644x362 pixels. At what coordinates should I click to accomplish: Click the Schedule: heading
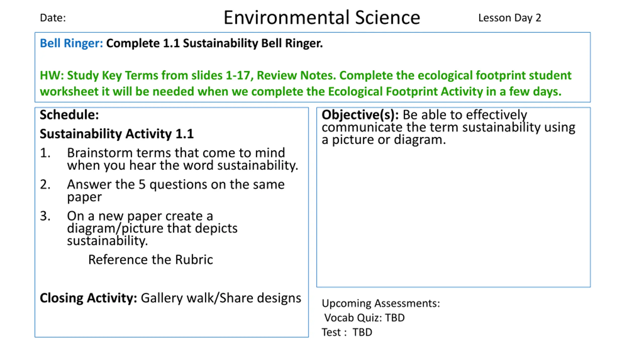click(69, 115)
